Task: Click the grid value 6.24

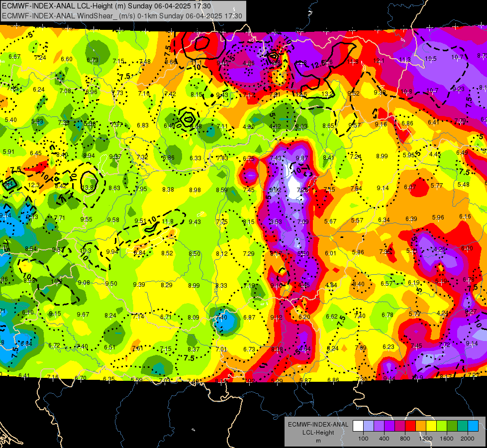Action: pos(38,90)
